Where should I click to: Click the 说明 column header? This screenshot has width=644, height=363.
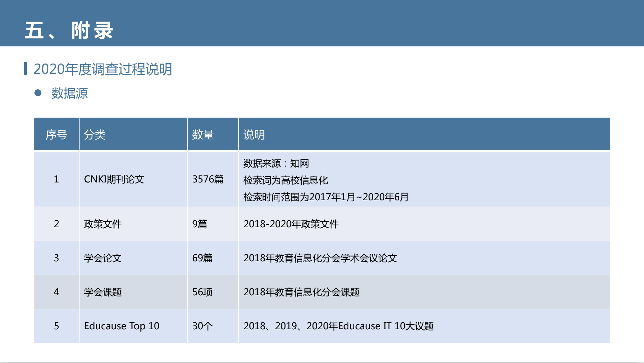(x=254, y=134)
